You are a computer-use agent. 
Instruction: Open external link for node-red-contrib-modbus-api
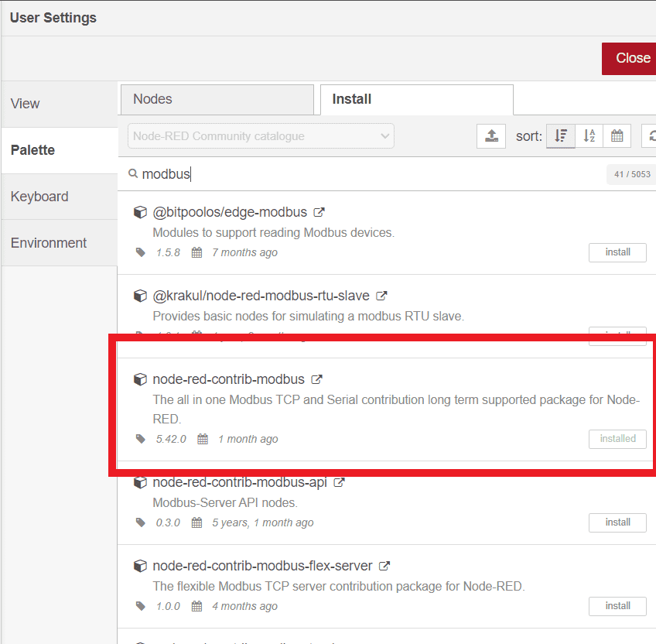click(x=339, y=482)
